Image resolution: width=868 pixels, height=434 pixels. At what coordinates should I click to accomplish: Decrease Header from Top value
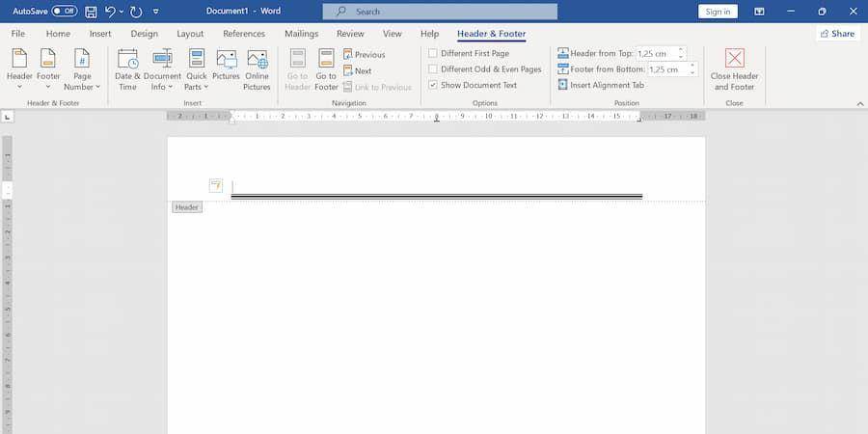tap(681, 58)
